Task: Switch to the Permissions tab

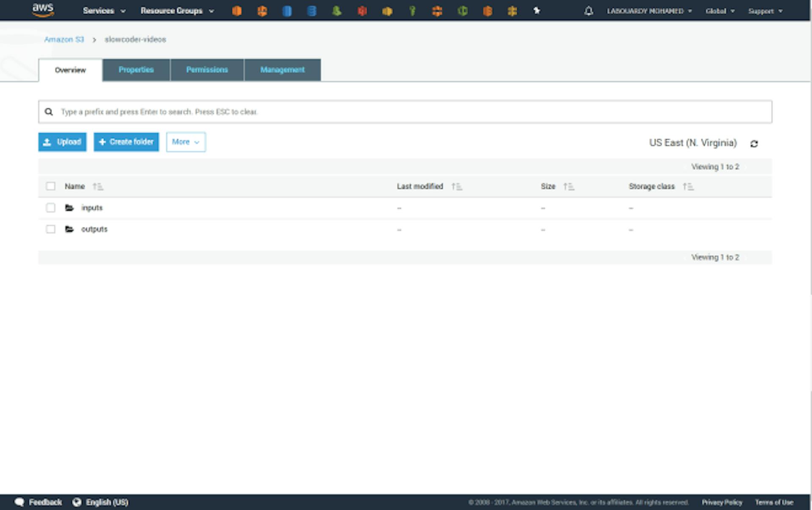Action: click(207, 70)
